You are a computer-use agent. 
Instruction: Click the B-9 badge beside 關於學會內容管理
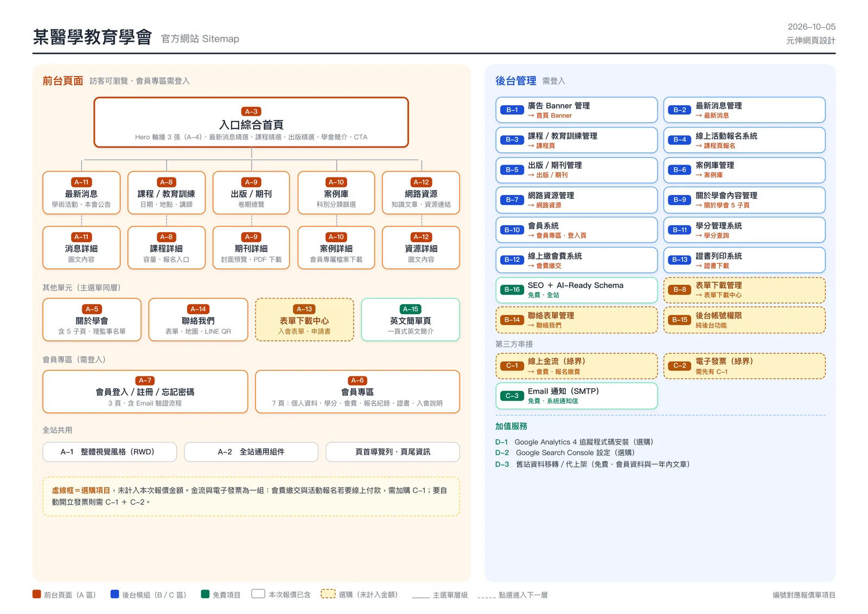pyautogui.click(x=680, y=200)
